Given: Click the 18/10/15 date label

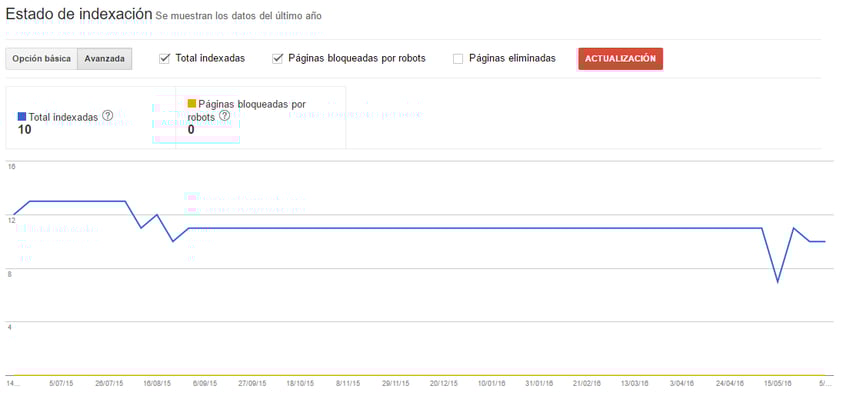Looking at the screenshot, I should point(300,384).
